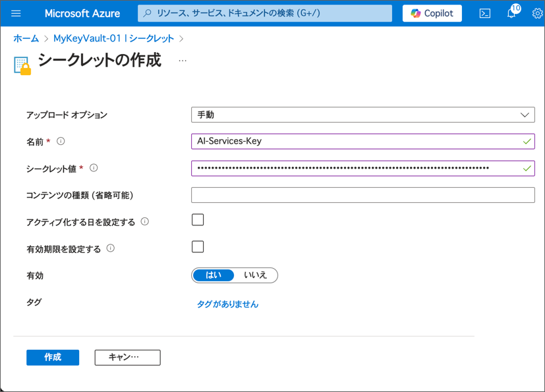This screenshot has width=545, height=392.
Task: Click the Microsoft Azure logo text
Action: [82, 13]
